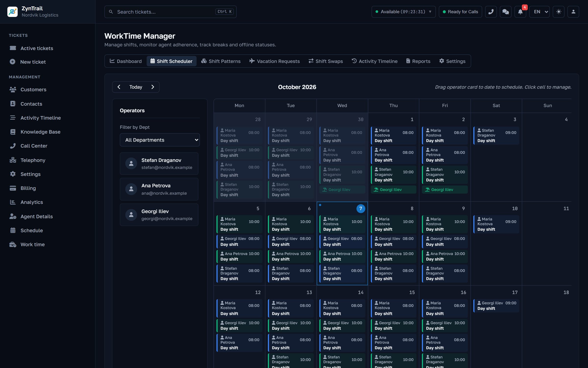The image size is (588, 368).
Task: Open the phone dialer icon in header
Action: click(x=491, y=12)
